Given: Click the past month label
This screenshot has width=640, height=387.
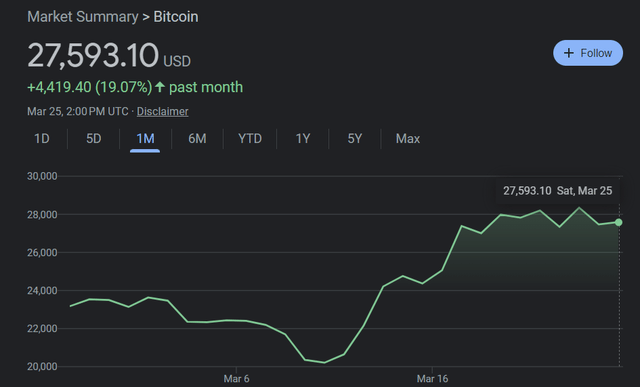Looking at the screenshot, I should pyautogui.click(x=206, y=87).
